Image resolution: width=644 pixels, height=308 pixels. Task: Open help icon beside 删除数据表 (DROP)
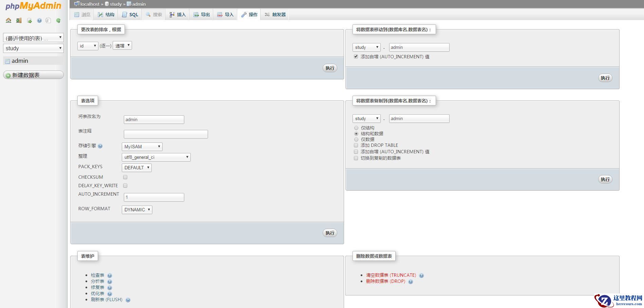tap(411, 282)
